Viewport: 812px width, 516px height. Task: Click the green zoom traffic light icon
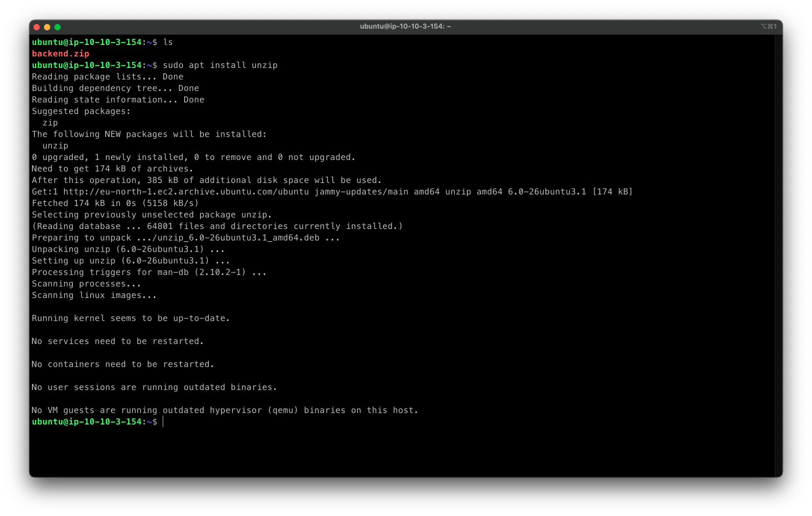(x=58, y=27)
